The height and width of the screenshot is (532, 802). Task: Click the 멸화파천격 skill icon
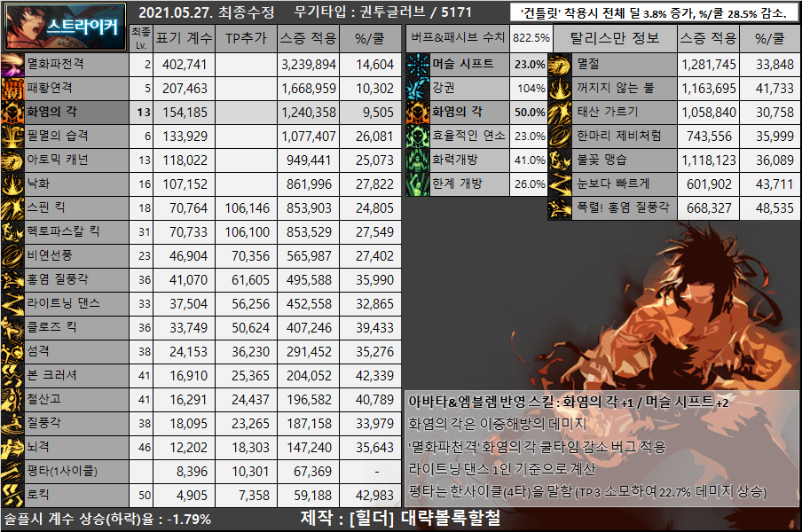[12, 65]
